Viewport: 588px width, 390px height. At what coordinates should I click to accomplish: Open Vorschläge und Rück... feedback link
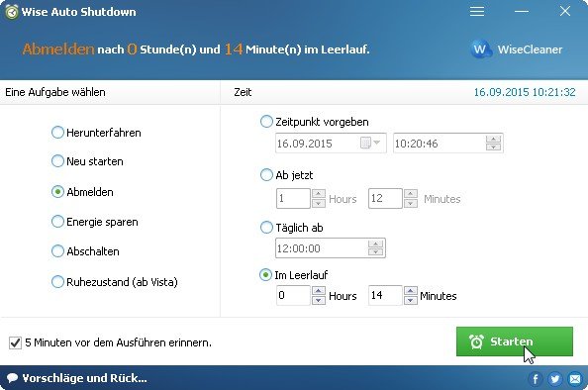[84, 378]
